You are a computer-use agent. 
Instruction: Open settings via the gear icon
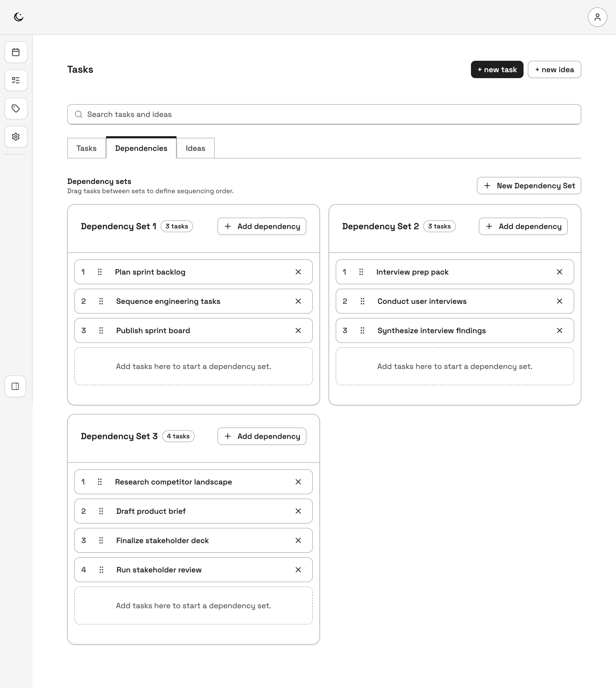click(16, 137)
